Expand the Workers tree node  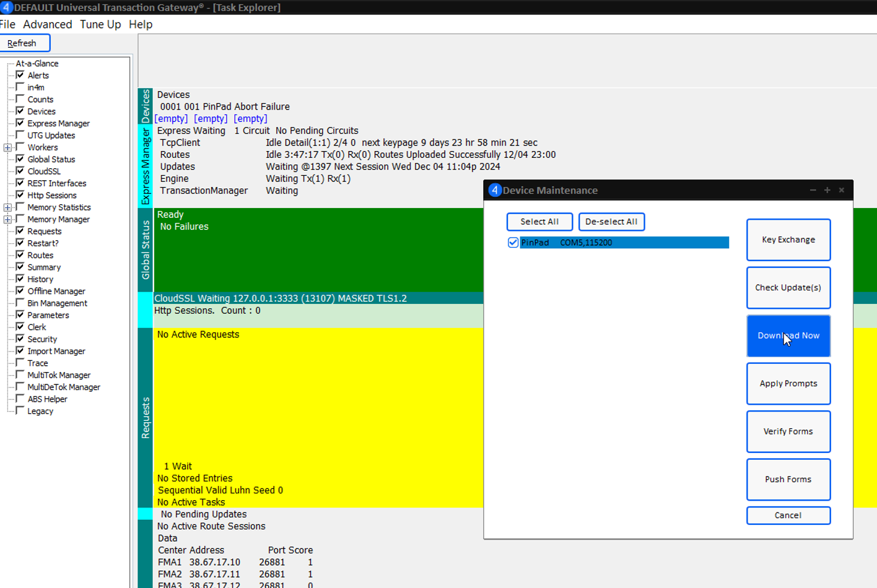click(7, 147)
